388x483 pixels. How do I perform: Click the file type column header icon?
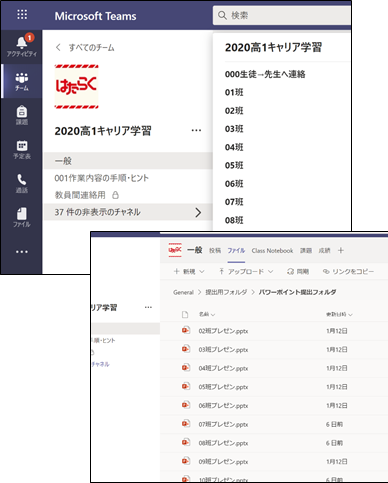point(185,314)
